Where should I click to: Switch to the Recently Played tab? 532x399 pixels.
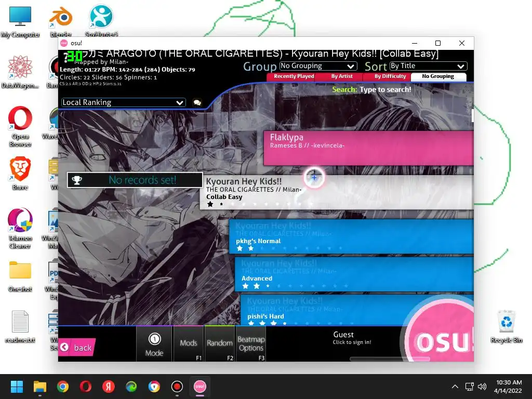(294, 76)
